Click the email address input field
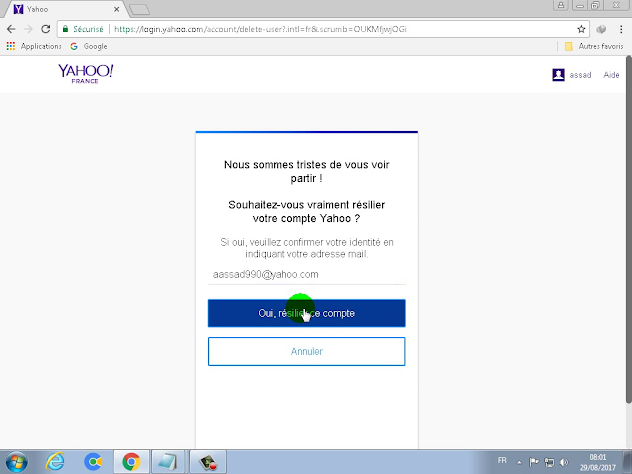632x474 pixels. [x=307, y=274]
